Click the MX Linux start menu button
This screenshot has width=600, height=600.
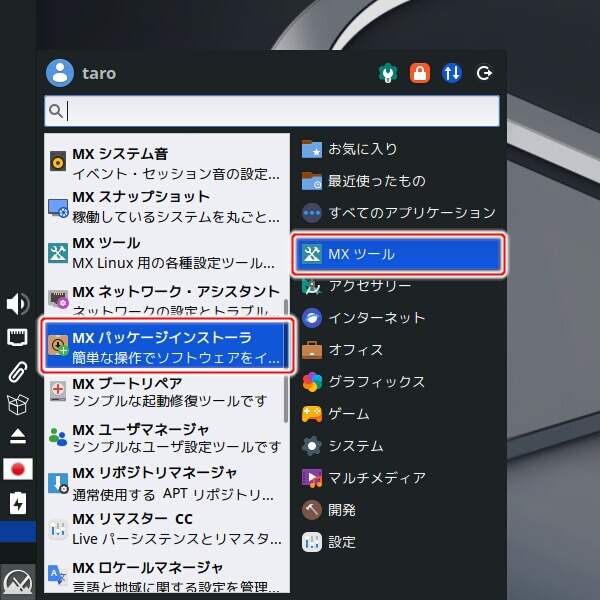pos(17,580)
